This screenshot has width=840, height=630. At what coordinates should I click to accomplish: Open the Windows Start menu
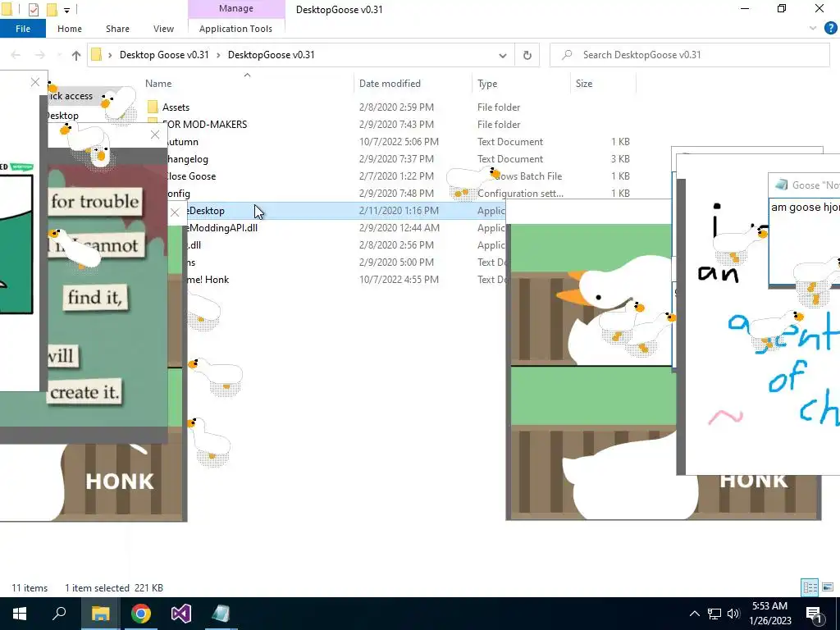[20, 614]
